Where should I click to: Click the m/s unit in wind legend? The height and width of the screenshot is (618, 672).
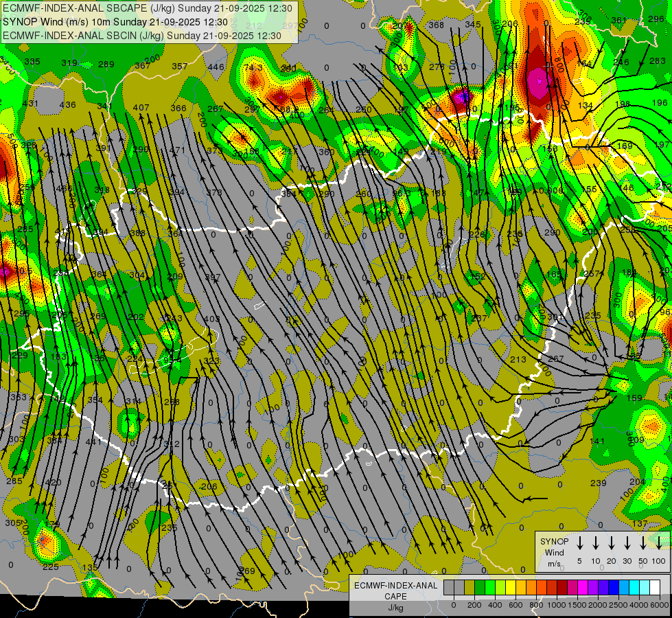pyautogui.click(x=554, y=564)
